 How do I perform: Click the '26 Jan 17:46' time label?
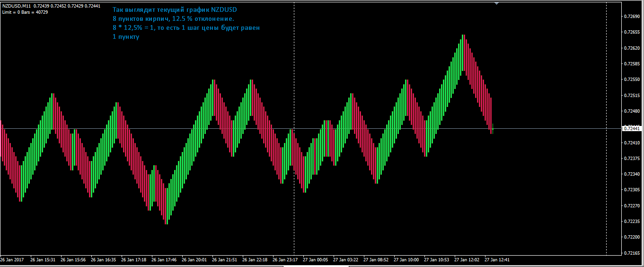click(164, 259)
